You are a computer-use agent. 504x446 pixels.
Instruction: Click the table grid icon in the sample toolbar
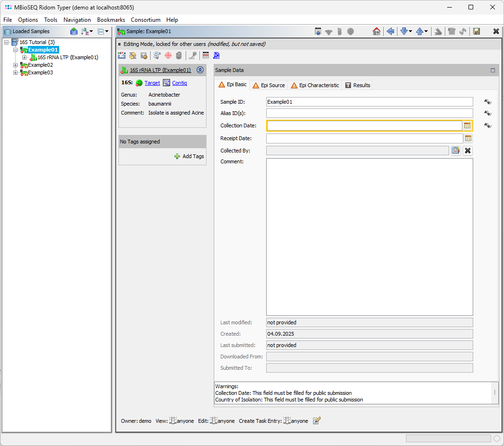(206, 55)
